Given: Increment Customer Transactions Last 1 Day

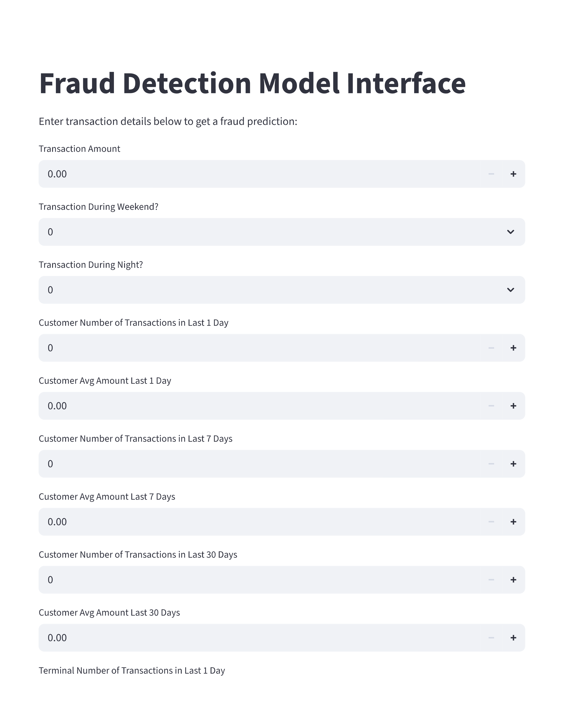Looking at the screenshot, I should pos(513,348).
